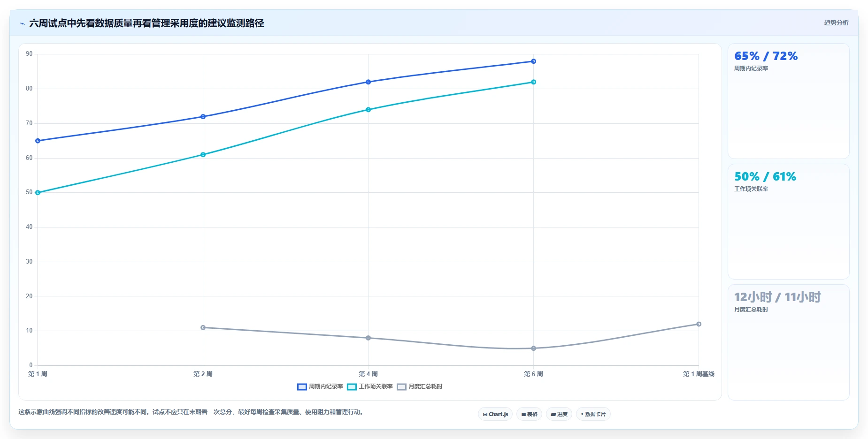Click the 月度汇总耗时 caption in the third stat card
The image size is (868, 439).
point(751,310)
